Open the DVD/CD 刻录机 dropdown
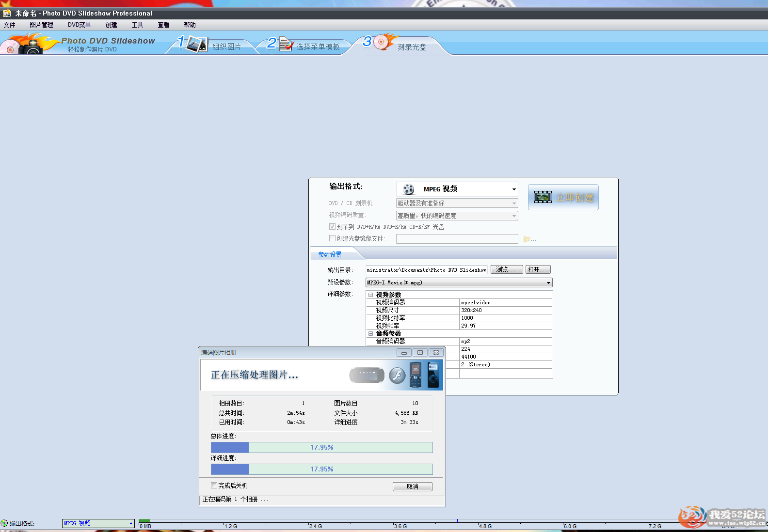Screen dimensions: 768x532 (457, 203)
